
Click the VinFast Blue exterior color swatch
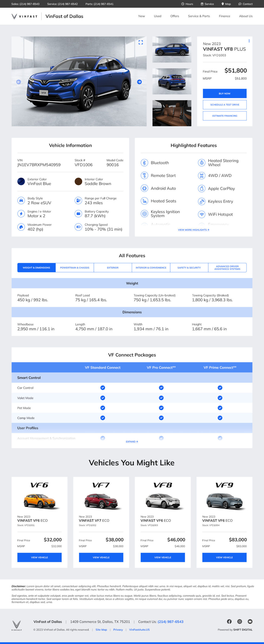[21, 181]
